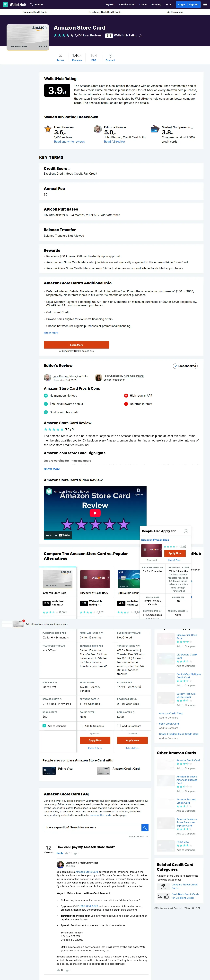The image size is (210, 980).
Task: Click the Credit Score info icon
Action: point(69,169)
